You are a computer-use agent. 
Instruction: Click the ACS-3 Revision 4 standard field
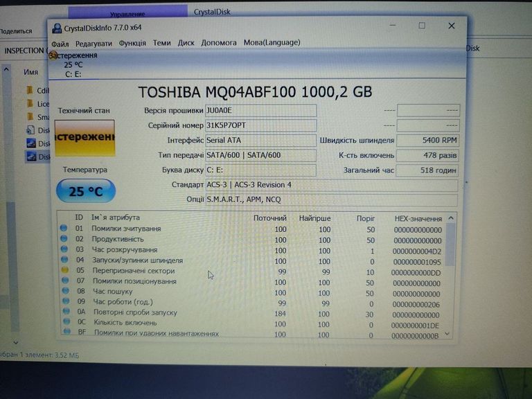click(332, 185)
